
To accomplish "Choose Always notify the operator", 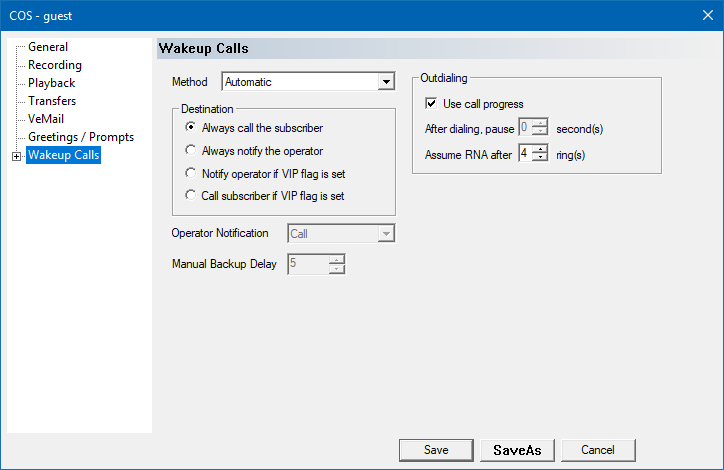I will (191, 151).
